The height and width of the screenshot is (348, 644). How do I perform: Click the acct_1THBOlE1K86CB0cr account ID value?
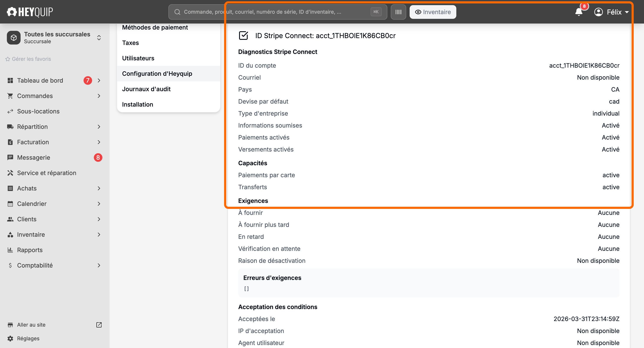pos(584,65)
